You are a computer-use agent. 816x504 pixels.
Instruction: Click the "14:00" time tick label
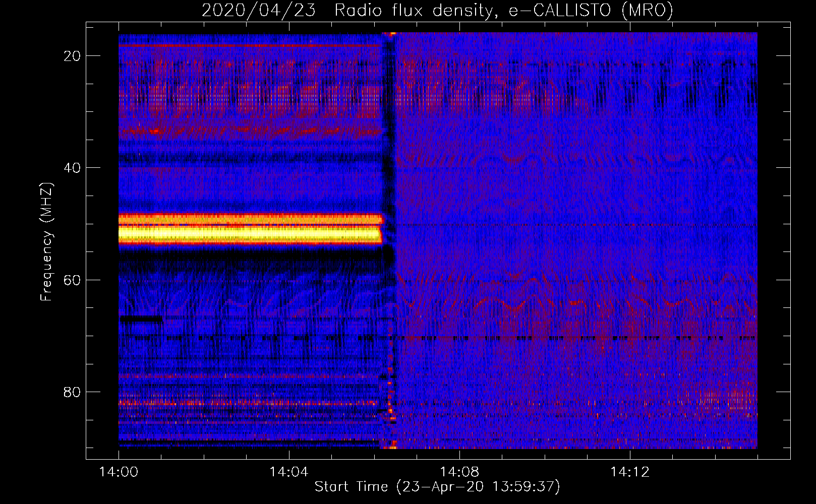[x=119, y=472]
